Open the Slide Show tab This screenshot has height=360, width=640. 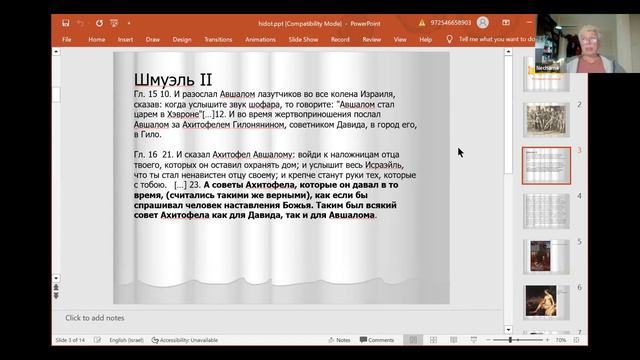tap(303, 40)
